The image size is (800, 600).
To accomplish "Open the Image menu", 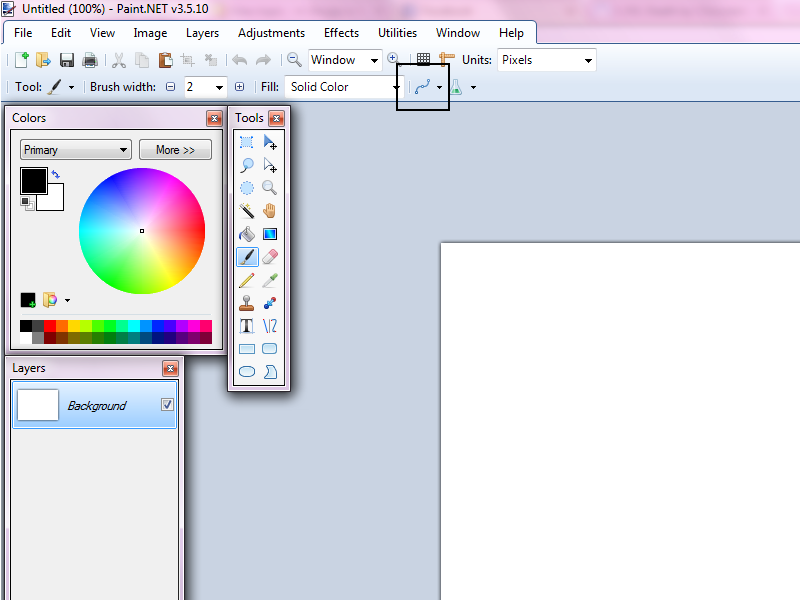I will [x=150, y=33].
